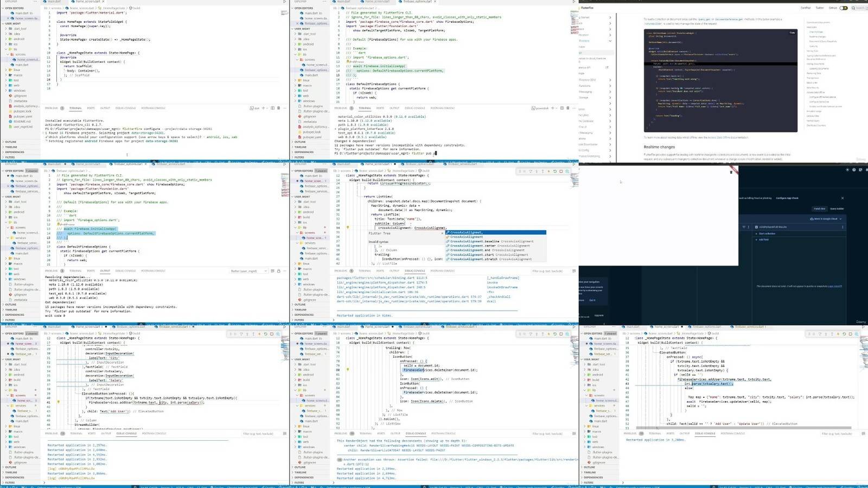868x488 pixels.
Task: Click Got it on Firebase navigation tip
Action: point(592,300)
